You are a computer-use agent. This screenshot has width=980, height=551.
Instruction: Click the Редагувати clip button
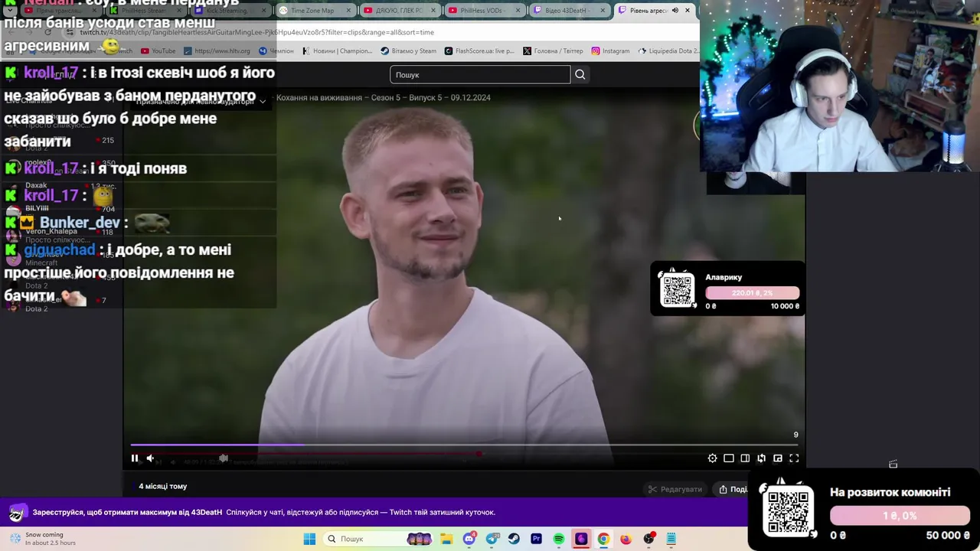tap(675, 489)
